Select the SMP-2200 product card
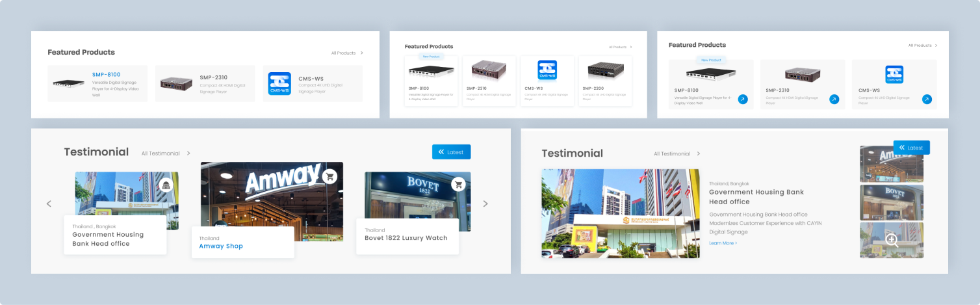This screenshot has height=305, width=980. click(605, 81)
